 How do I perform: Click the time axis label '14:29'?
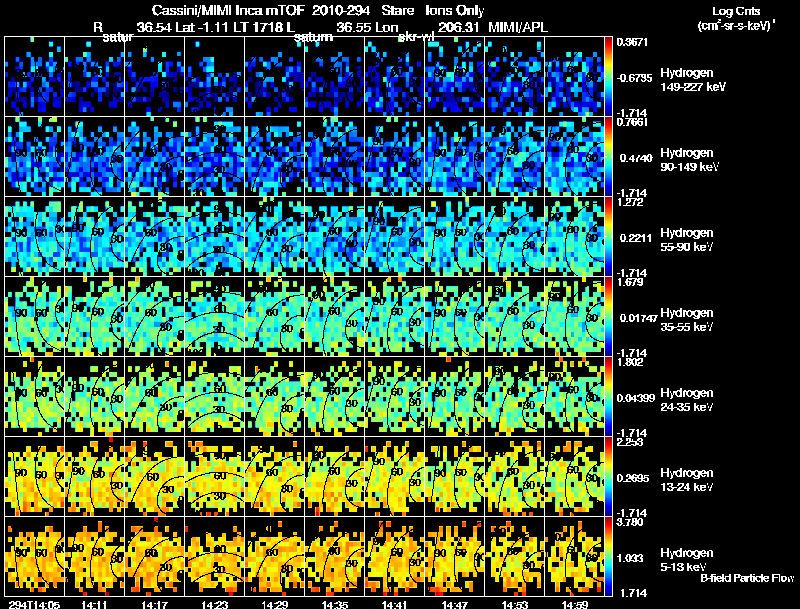click(274, 604)
